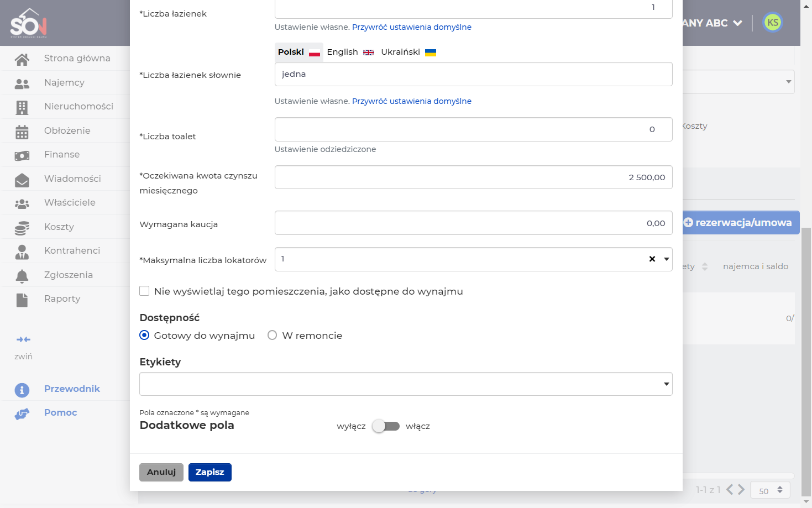Open Strona główna home icon
812x508 pixels.
pyautogui.click(x=22, y=59)
